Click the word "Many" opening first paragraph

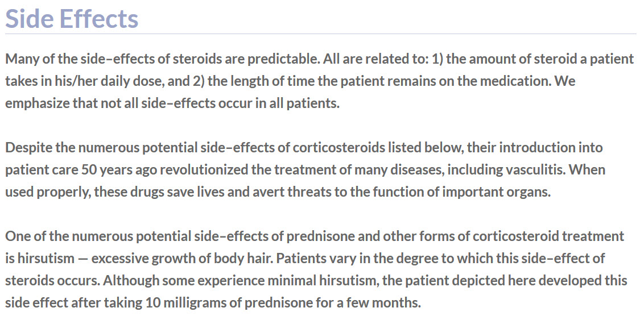(x=20, y=59)
